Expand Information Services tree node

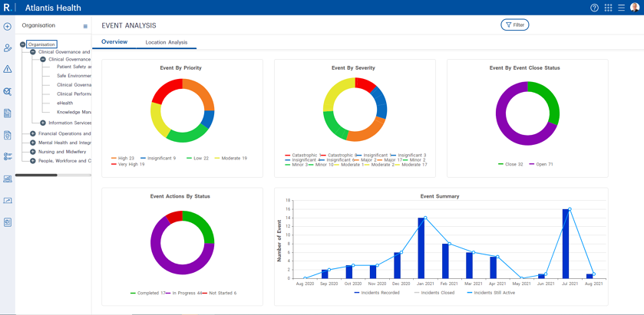[43, 123]
